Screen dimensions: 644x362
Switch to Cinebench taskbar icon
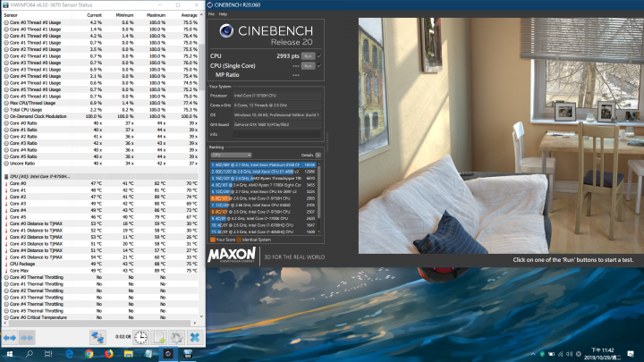168,354
